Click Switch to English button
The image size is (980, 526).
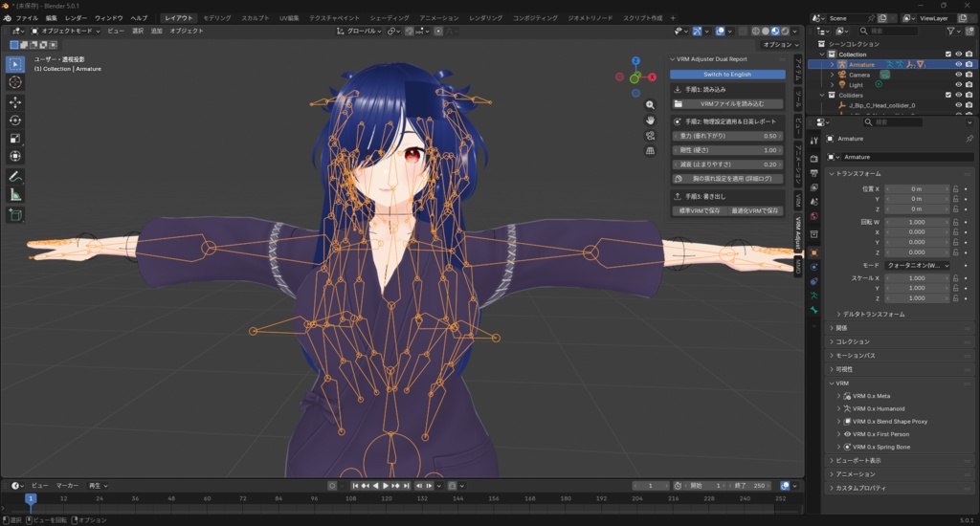[x=727, y=75]
